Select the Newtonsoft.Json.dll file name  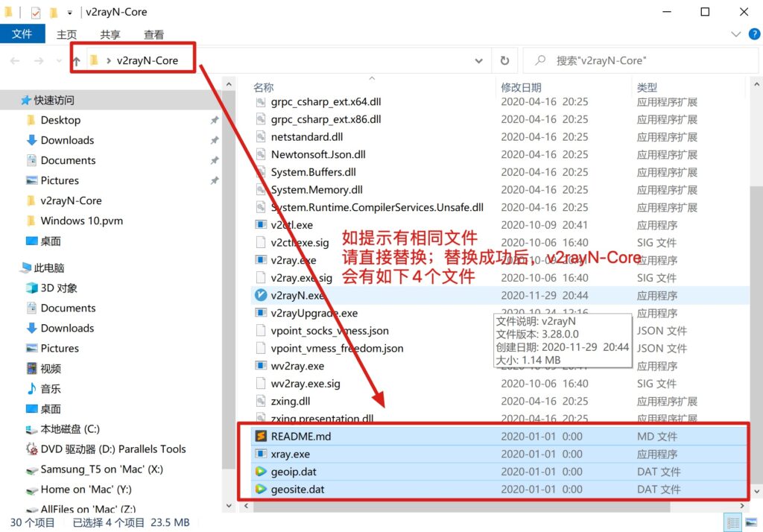318,155
